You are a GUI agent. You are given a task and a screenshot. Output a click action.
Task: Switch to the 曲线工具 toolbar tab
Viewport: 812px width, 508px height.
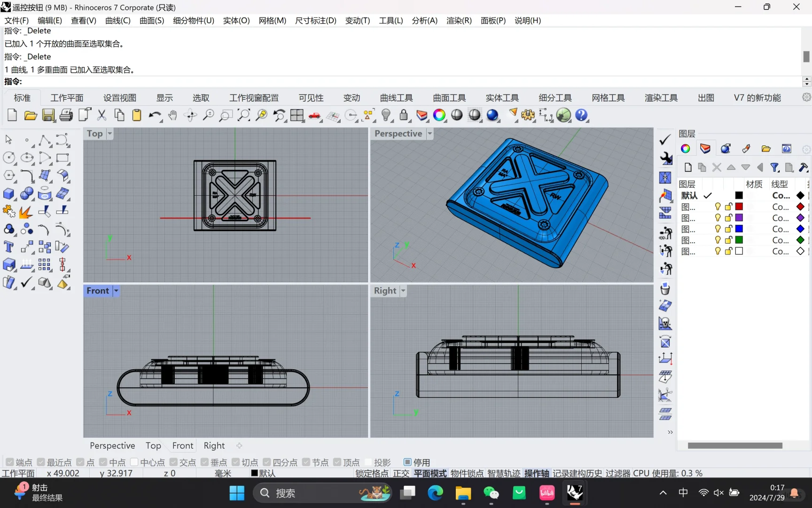pyautogui.click(x=397, y=98)
